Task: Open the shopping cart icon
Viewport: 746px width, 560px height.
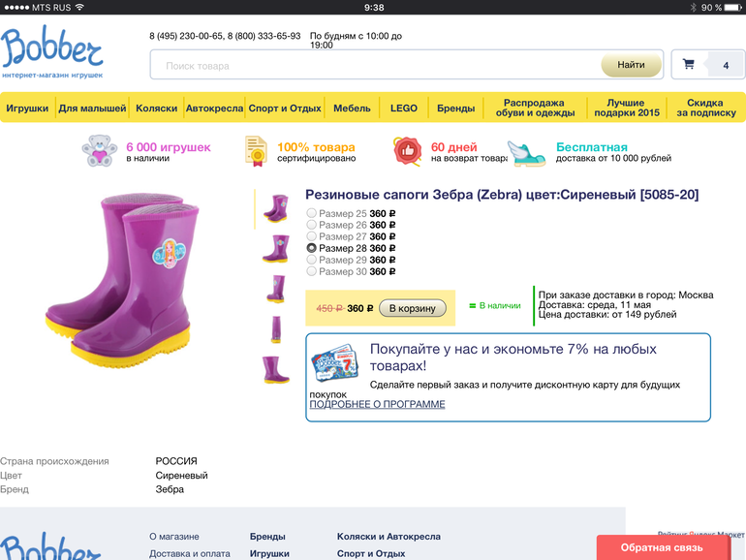Action: (688, 64)
